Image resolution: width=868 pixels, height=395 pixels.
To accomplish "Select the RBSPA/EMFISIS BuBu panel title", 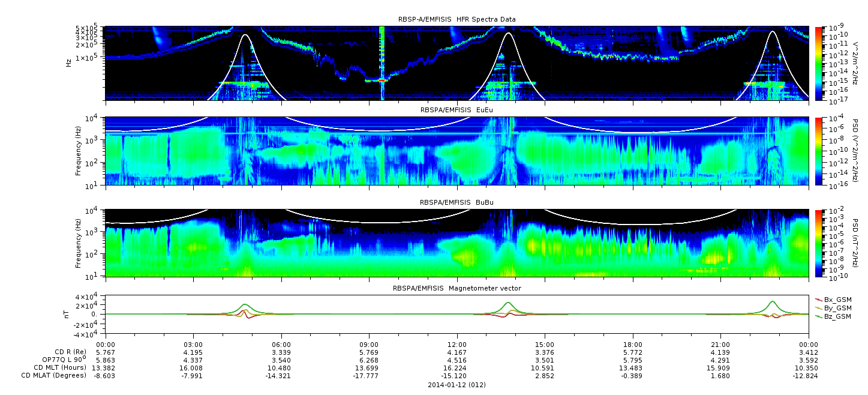I will [456, 203].
